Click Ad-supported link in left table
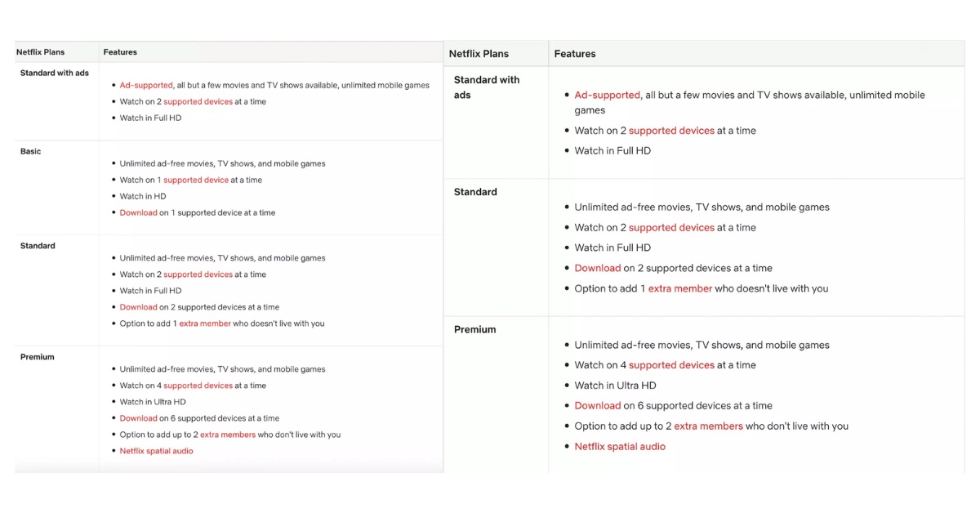Screen dimensions: 980x513 coord(146,85)
